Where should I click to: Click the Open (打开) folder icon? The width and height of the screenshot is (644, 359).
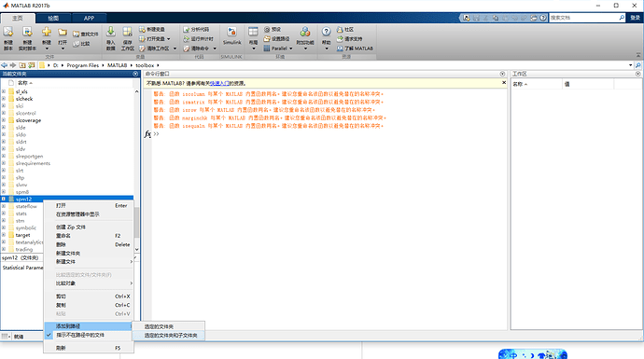tap(63, 33)
